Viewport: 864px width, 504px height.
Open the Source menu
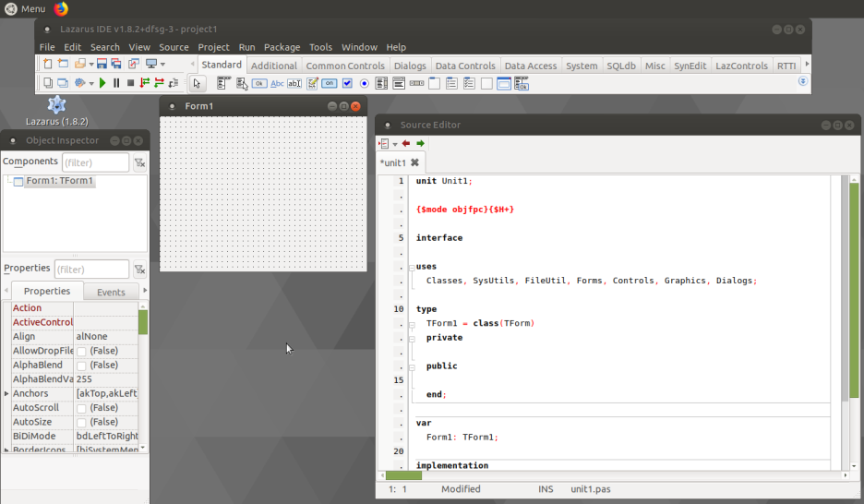pos(174,47)
